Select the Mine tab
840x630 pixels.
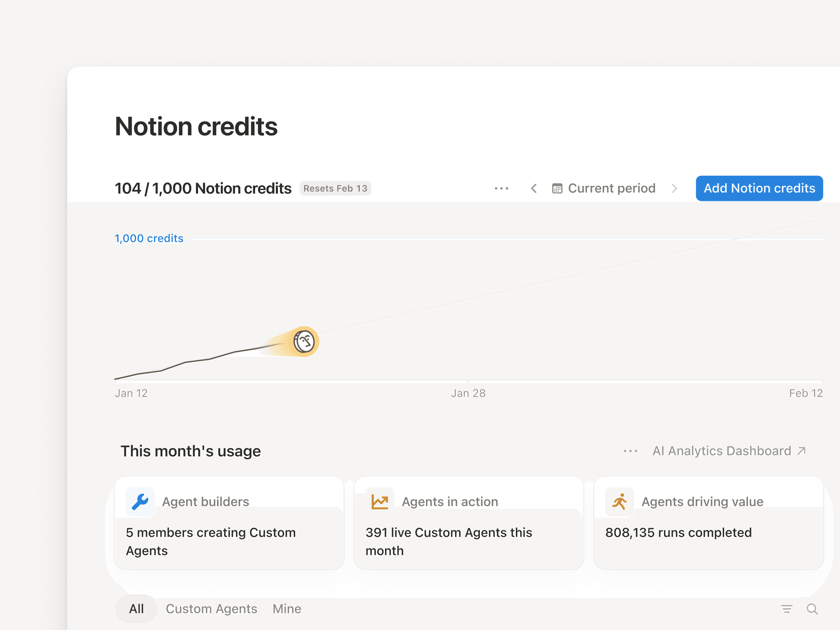click(x=287, y=608)
